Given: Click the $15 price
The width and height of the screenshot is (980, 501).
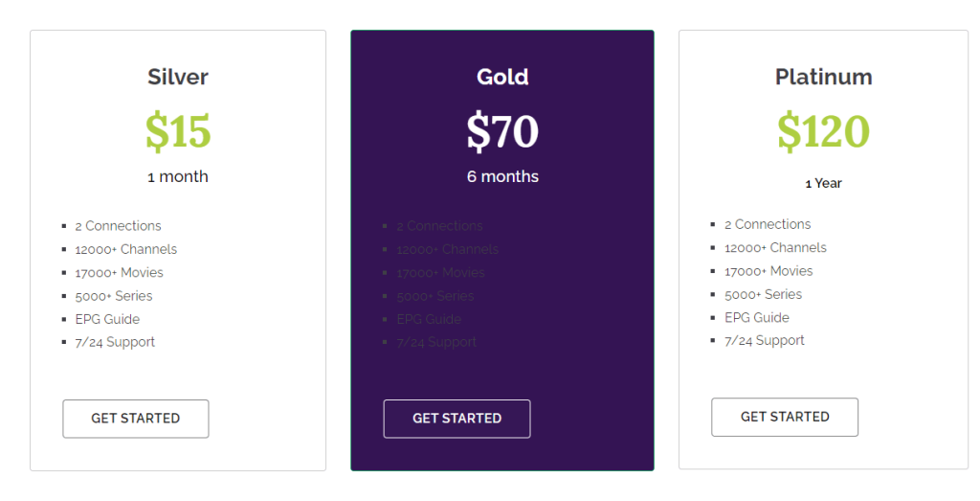Looking at the screenshot, I should point(178,131).
